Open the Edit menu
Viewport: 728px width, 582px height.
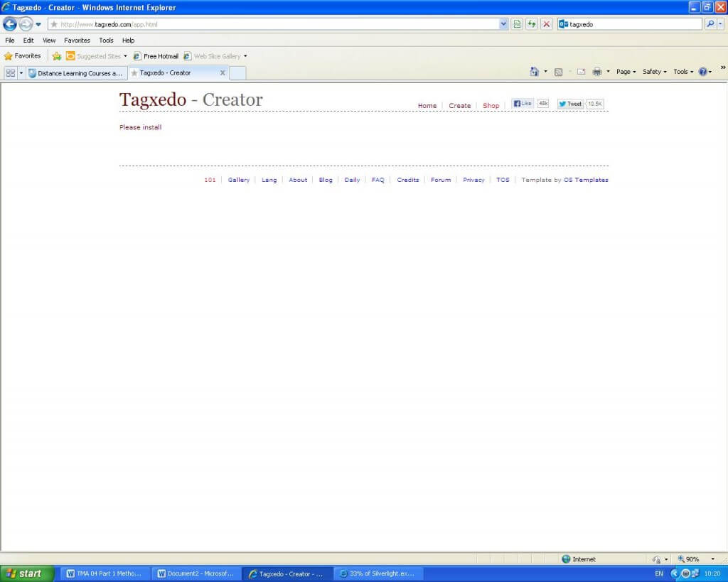pyautogui.click(x=28, y=41)
